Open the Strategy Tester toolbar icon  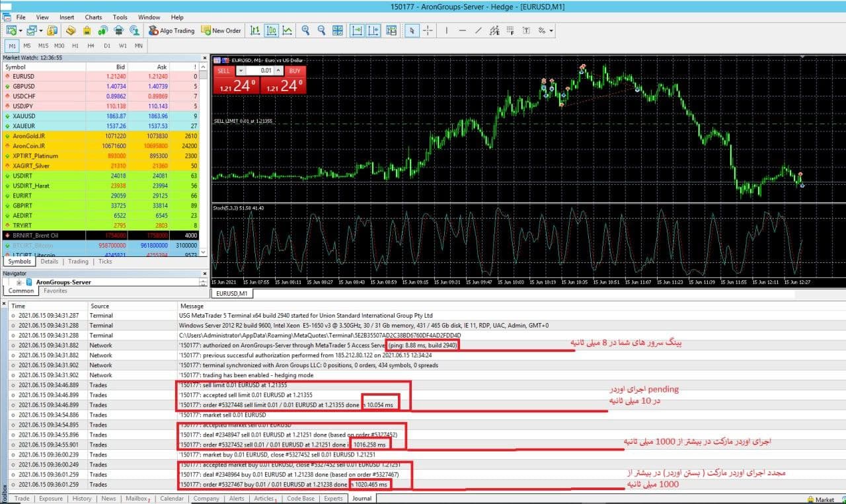119,30
